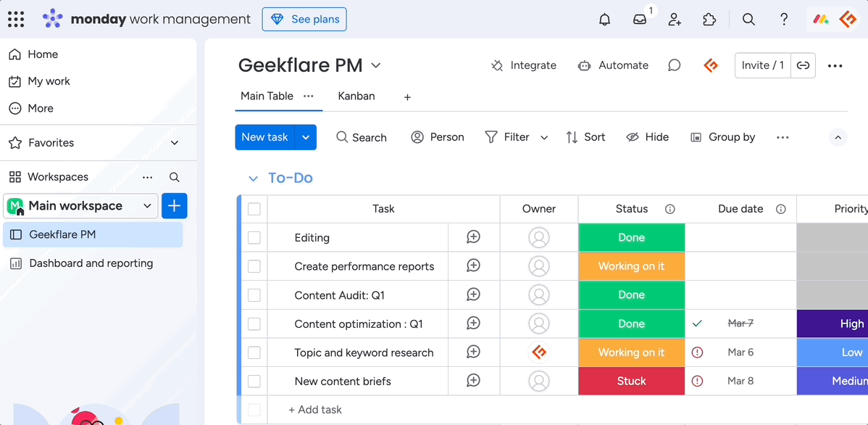Switch to the Kanban tab
Viewport: 868px width, 425px height.
(x=356, y=96)
